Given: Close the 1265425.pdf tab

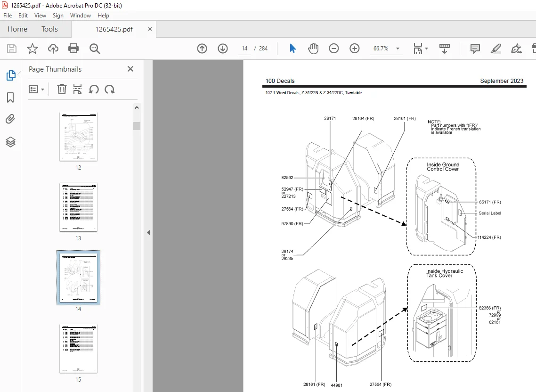Looking at the screenshot, I should click(x=150, y=29).
